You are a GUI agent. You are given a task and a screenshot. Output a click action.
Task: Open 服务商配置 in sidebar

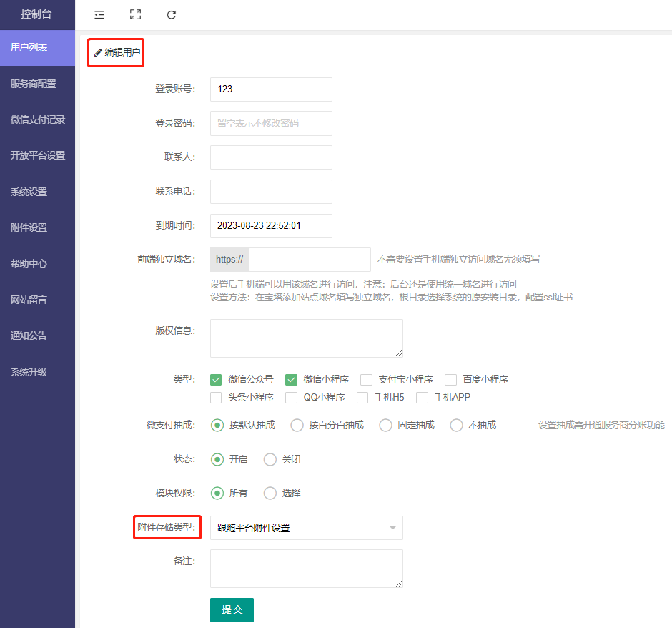[x=33, y=84]
